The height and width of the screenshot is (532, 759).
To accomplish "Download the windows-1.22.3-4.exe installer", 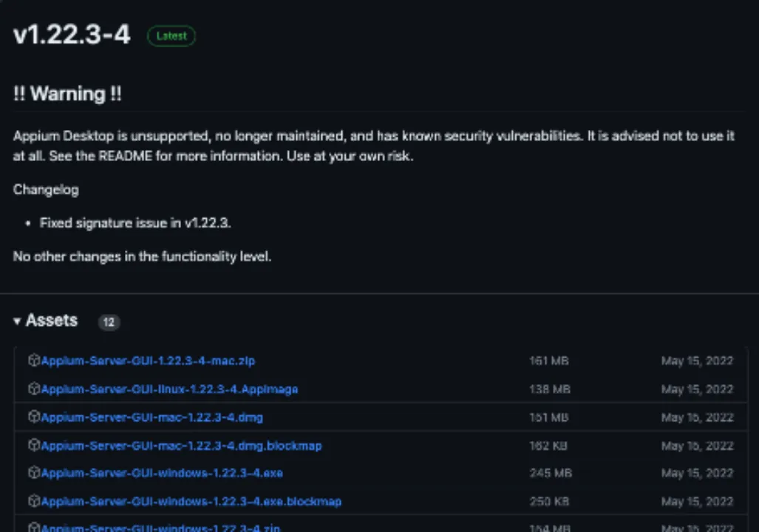I will pos(162,473).
